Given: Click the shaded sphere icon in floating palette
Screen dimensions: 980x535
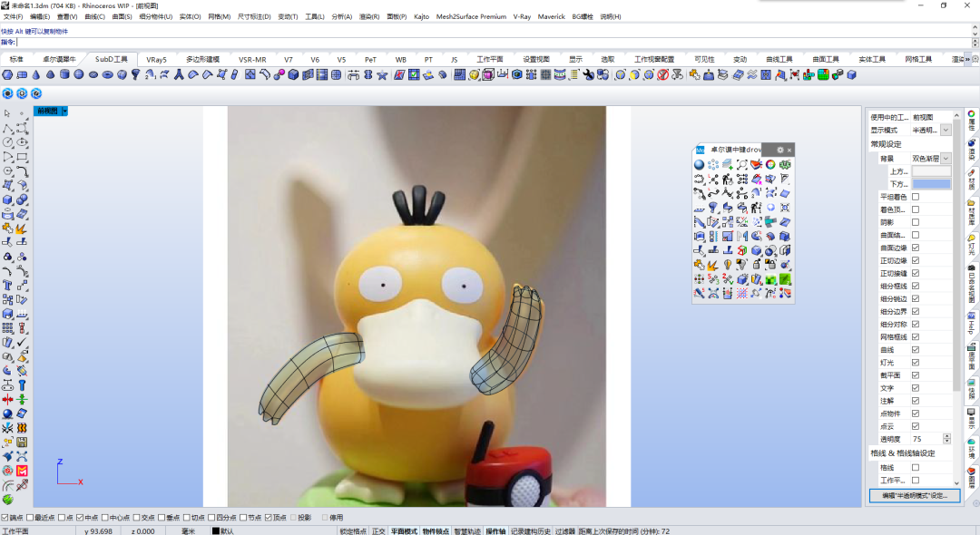Looking at the screenshot, I should click(x=700, y=165).
